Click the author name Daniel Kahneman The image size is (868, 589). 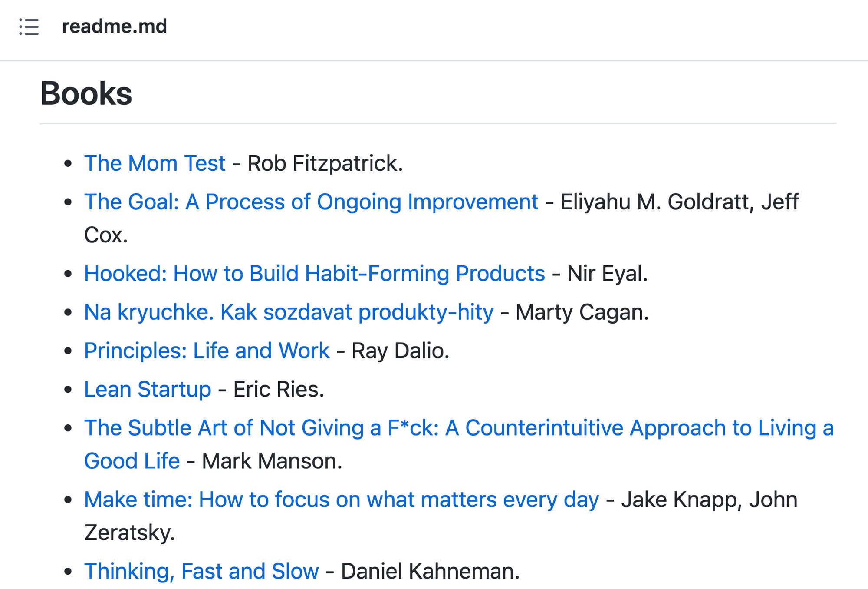pos(430,571)
